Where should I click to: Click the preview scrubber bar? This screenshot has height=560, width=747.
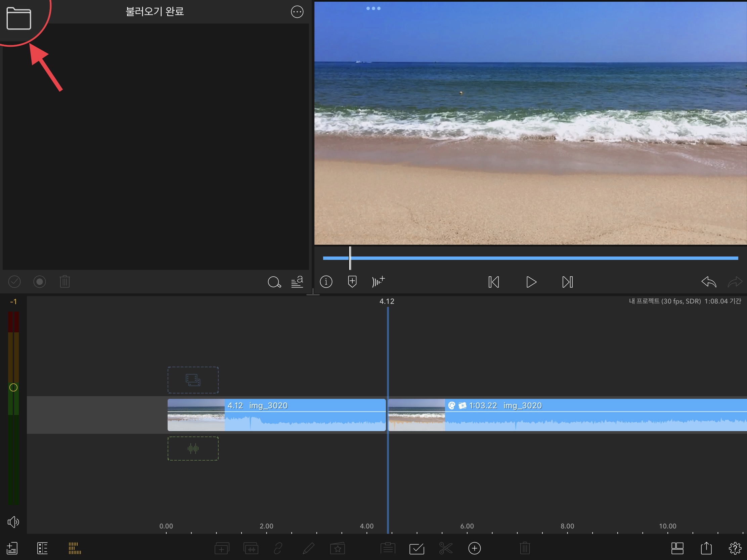(530, 258)
